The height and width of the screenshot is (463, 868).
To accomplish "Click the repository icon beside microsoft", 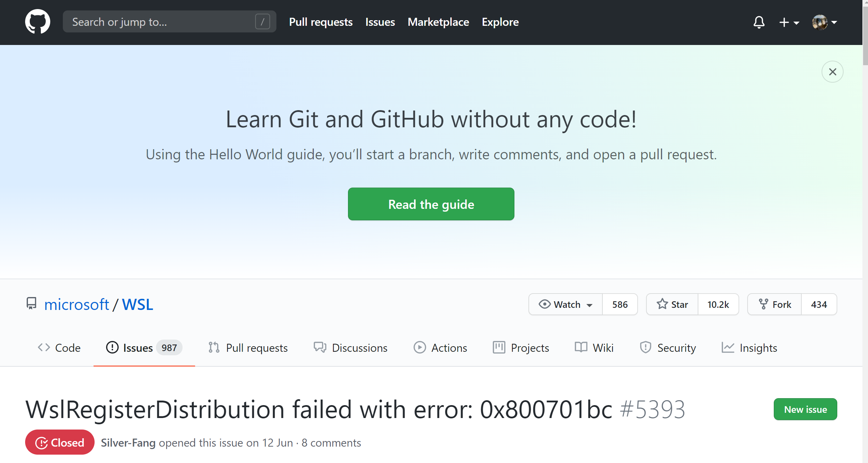I will click(31, 303).
